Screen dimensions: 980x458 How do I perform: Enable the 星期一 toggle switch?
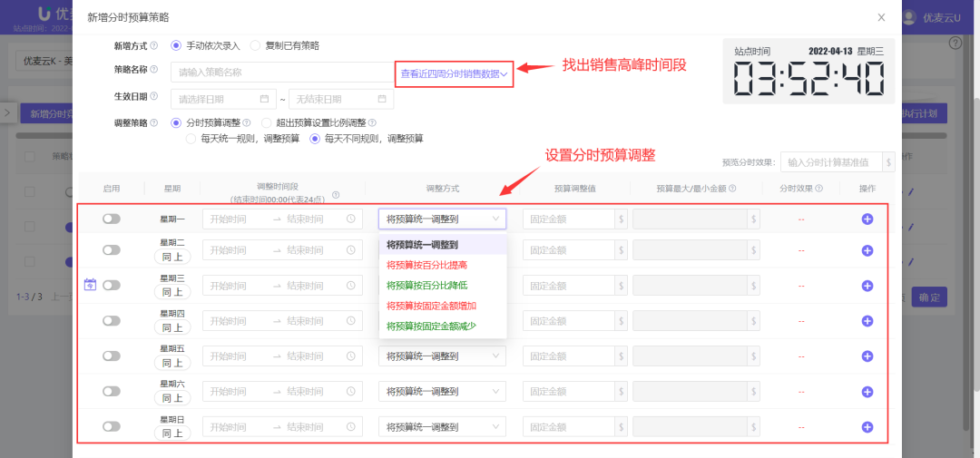click(x=112, y=219)
